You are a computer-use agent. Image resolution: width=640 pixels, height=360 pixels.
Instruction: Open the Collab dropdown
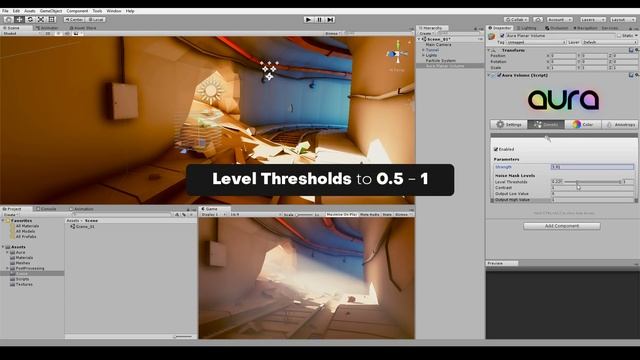pos(516,19)
